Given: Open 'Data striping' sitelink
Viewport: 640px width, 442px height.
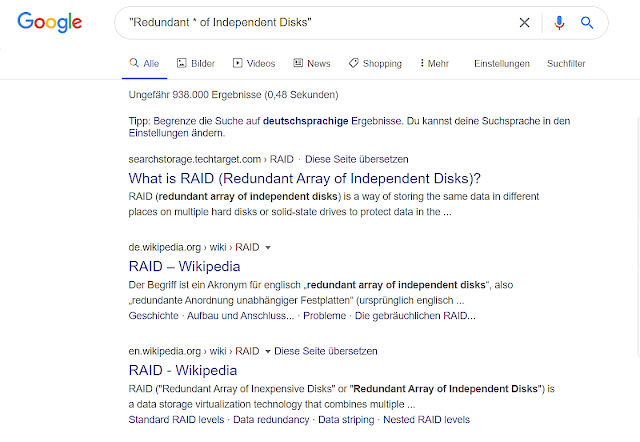Looking at the screenshot, I should point(346,420).
